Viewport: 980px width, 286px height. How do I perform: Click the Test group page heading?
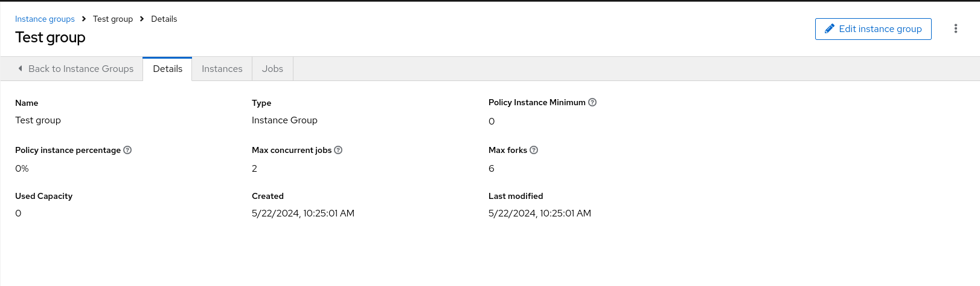(50, 37)
